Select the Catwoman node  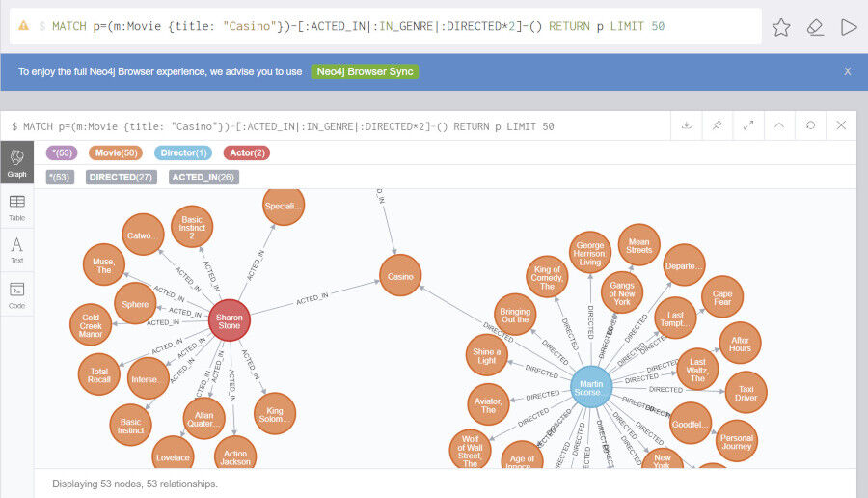[x=143, y=235]
